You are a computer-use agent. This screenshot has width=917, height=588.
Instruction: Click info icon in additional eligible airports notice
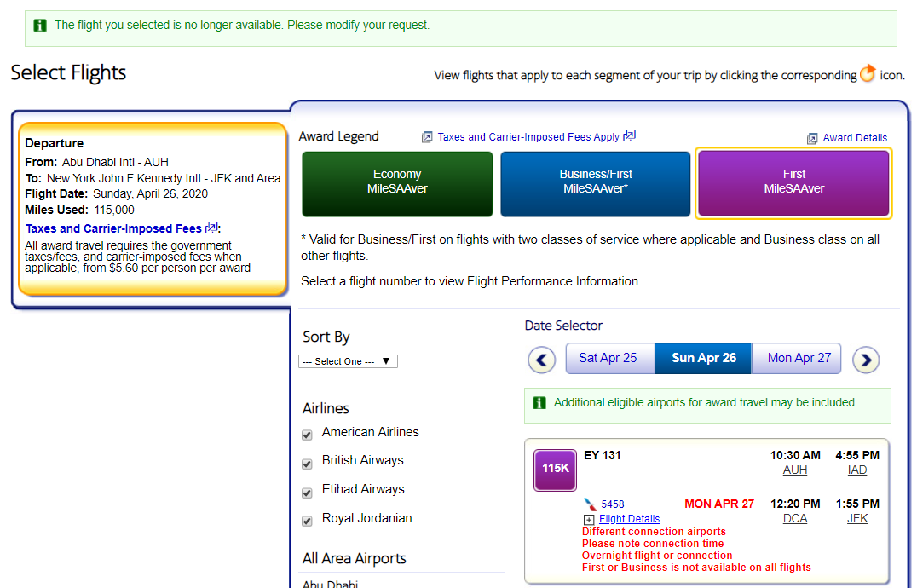(539, 403)
